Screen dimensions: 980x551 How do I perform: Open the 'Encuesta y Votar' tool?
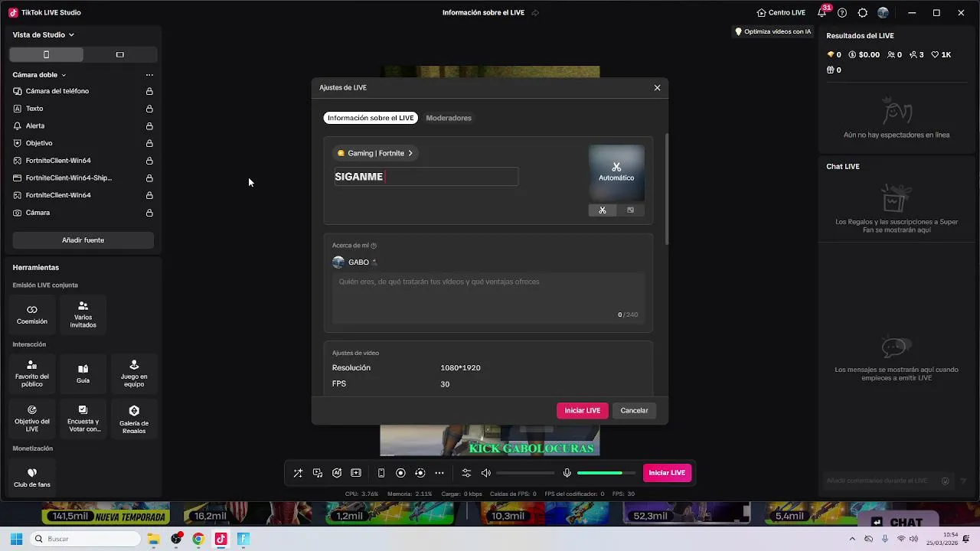(83, 419)
